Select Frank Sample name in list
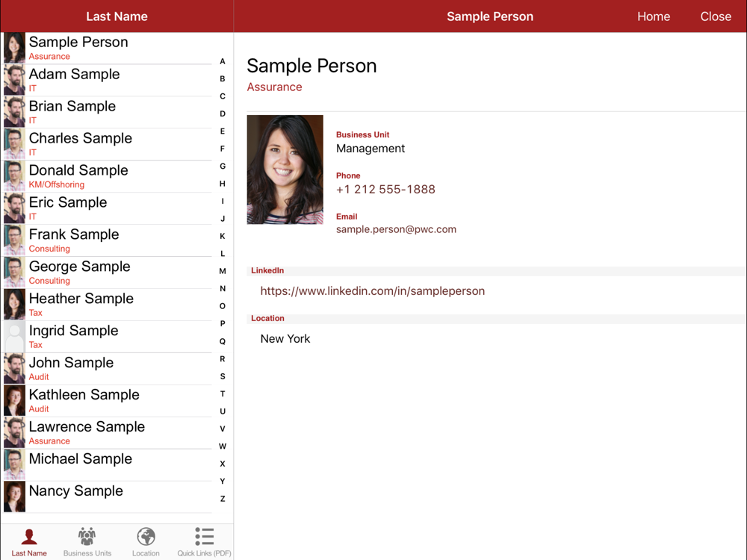Image resolution: width=747 pixels, height=560 pixels. click(74, 234)
